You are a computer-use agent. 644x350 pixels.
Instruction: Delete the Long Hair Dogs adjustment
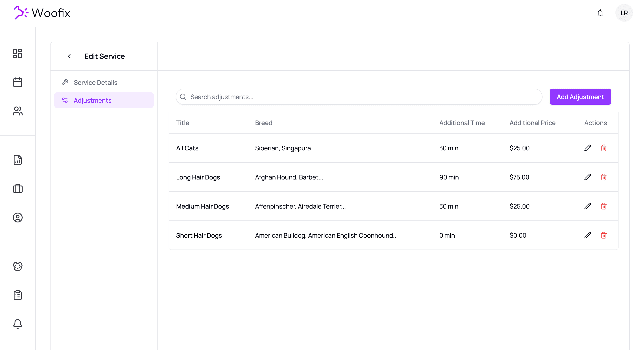coord(604,177)
